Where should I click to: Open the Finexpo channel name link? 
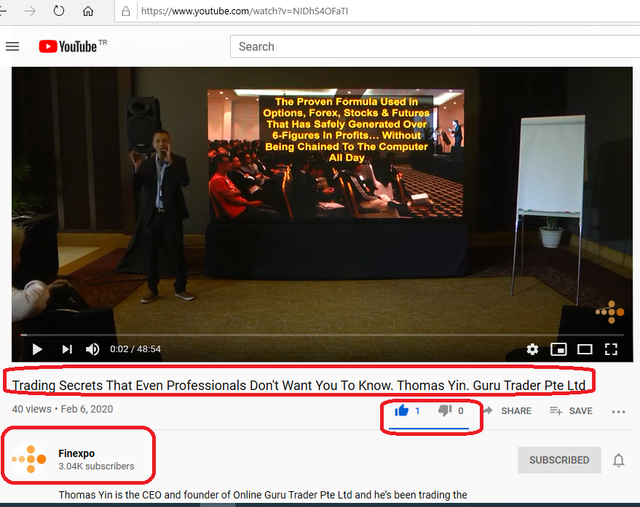(76, 453)
